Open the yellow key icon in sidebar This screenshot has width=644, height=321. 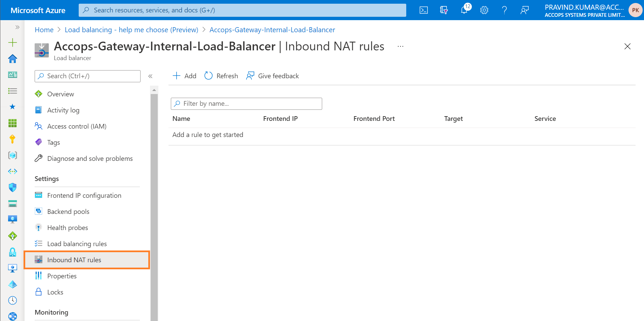[x=12, y=139]
